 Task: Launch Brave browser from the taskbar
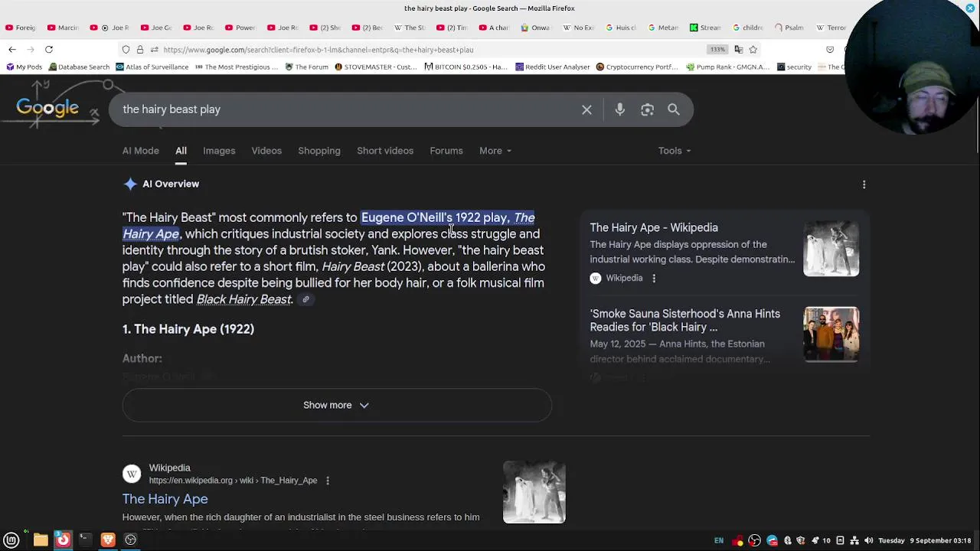[108, 540]
